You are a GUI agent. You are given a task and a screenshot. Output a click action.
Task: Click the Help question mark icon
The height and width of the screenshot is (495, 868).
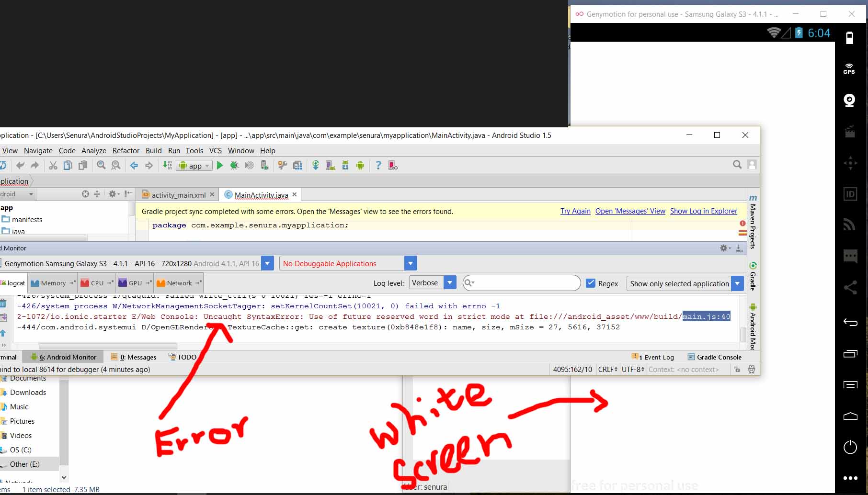(x=378, y=166)
